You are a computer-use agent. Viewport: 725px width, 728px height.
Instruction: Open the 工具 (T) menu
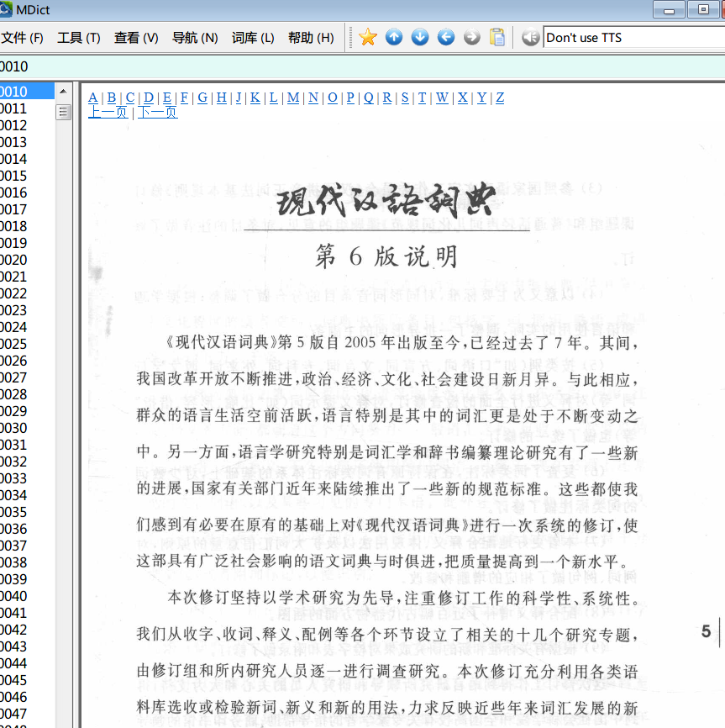click(78, 38)
